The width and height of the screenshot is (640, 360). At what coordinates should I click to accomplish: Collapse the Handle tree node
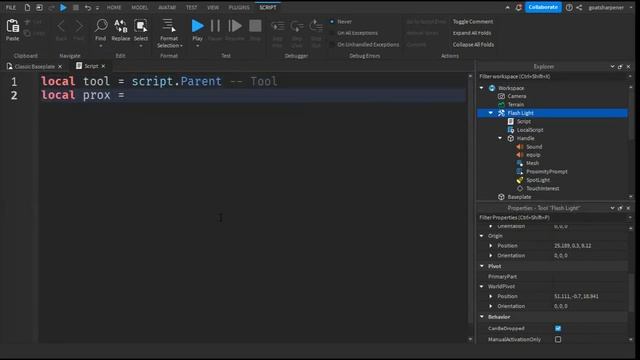[x=500, y=138]
